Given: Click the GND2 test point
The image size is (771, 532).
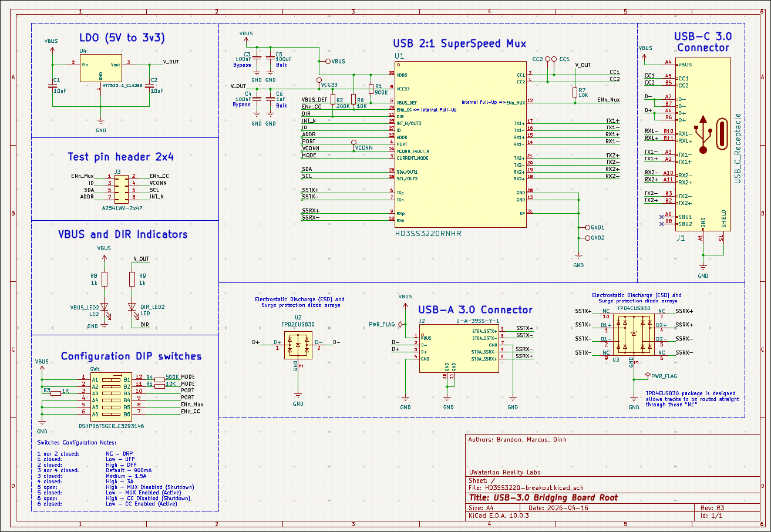Looking at the screenshot, I should tap(587, 238).
